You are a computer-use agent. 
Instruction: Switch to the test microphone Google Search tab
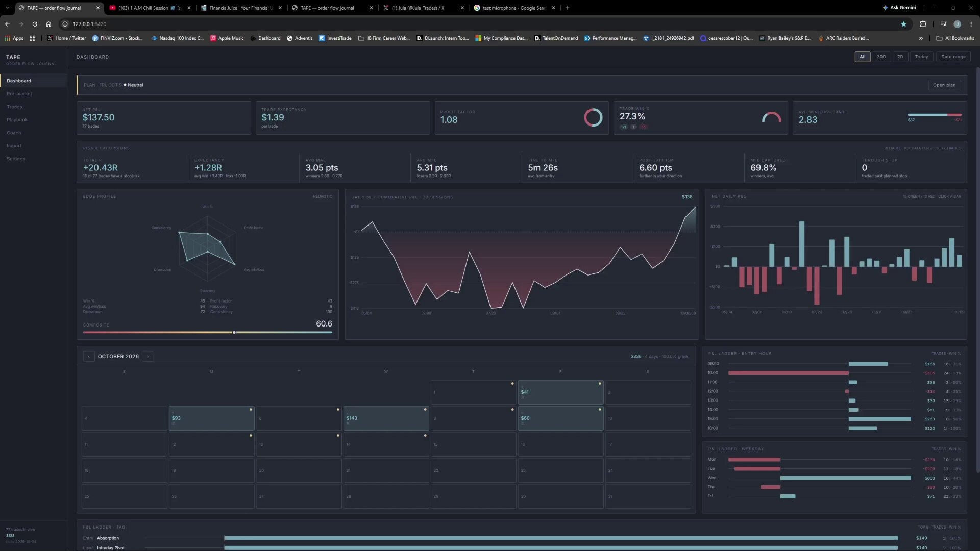click(514, 8)
